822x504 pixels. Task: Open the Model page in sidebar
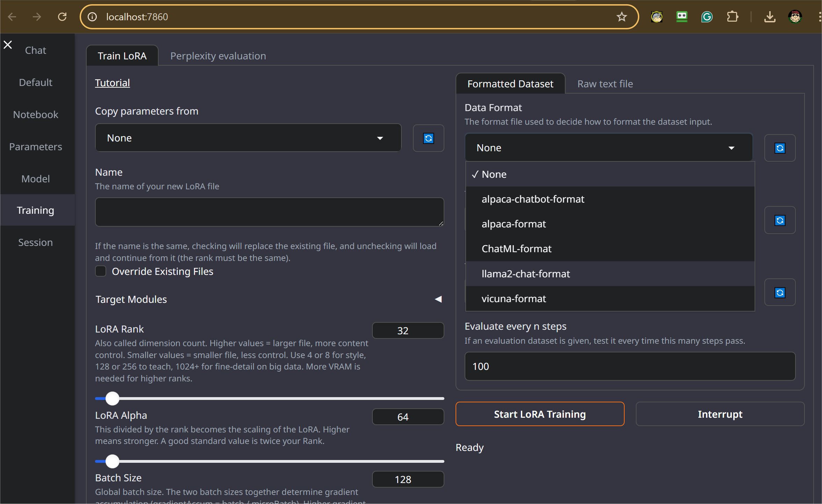click(35, 179)
